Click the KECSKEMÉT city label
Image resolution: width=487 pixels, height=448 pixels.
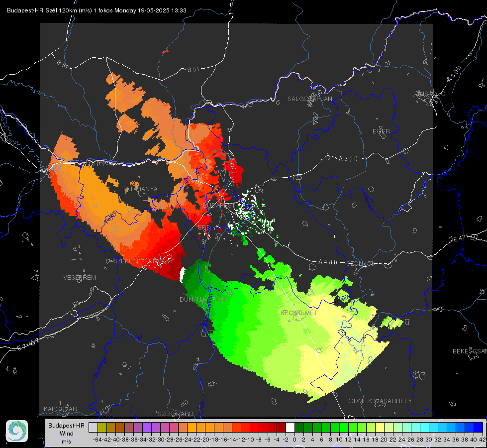299,313
